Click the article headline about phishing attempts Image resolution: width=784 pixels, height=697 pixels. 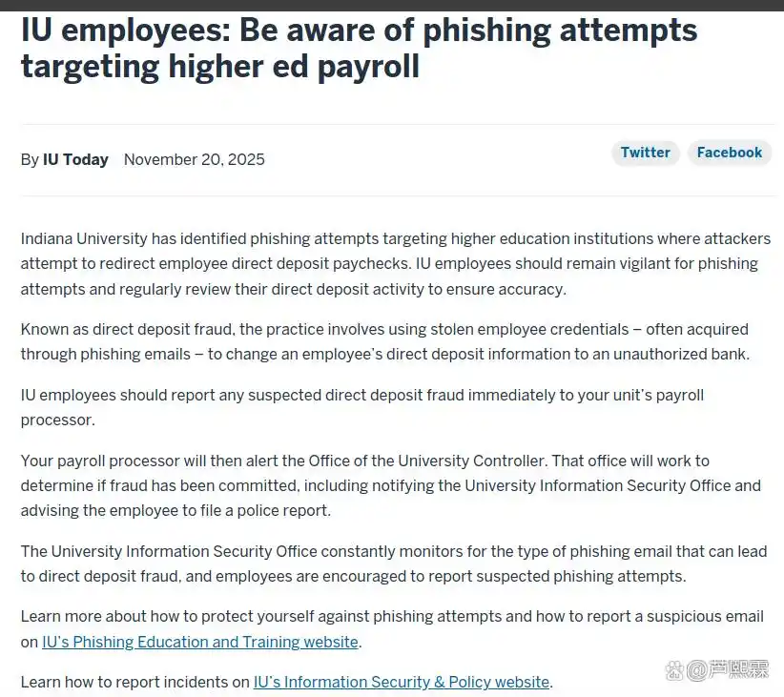[x=359, y=48]
